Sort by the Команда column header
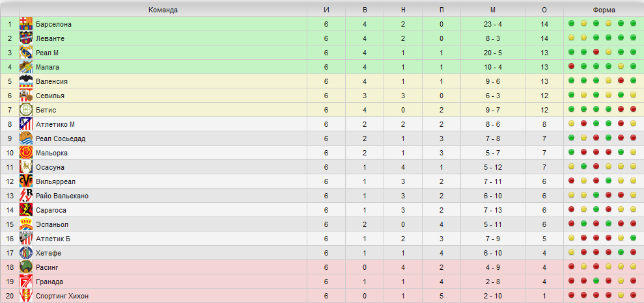The height and width of the screenshot is (303, 644). (163, 10)
